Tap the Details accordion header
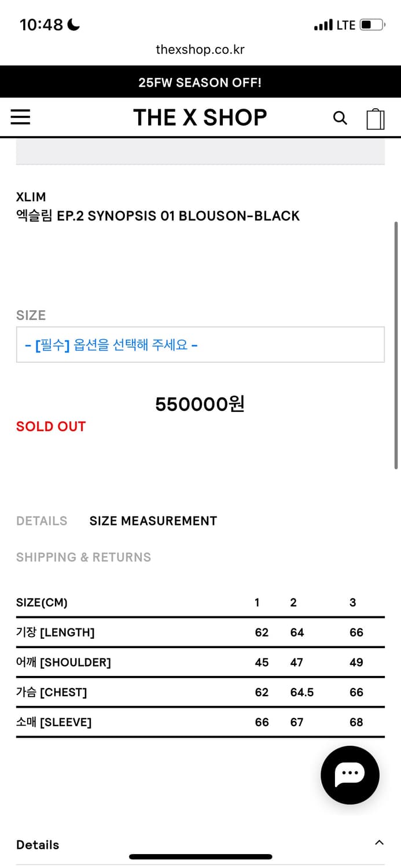The height and width of the screenshot is (868, 401). click(x=38, y=845)
